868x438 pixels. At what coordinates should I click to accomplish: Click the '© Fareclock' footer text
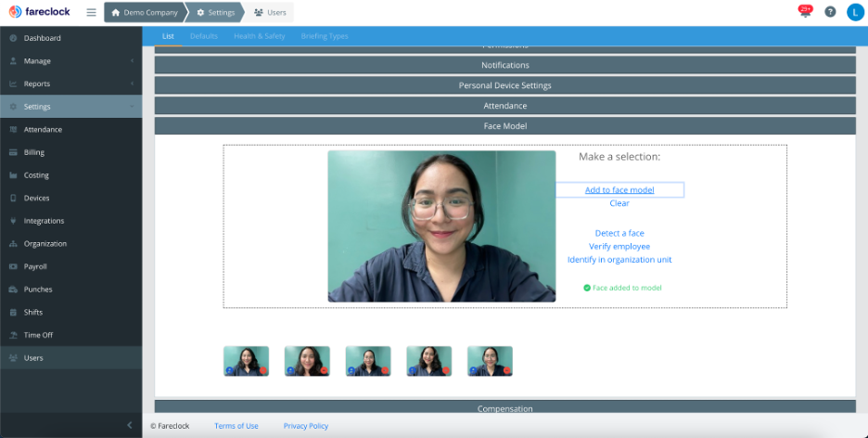tap(170, 426)
